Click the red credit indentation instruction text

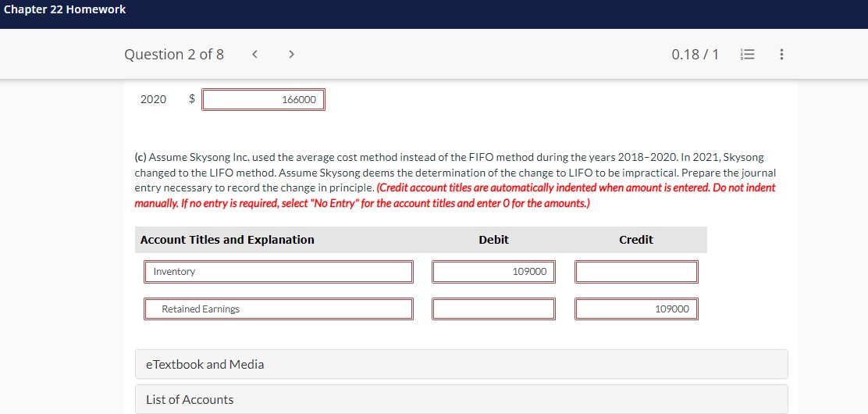coord(455,195)
